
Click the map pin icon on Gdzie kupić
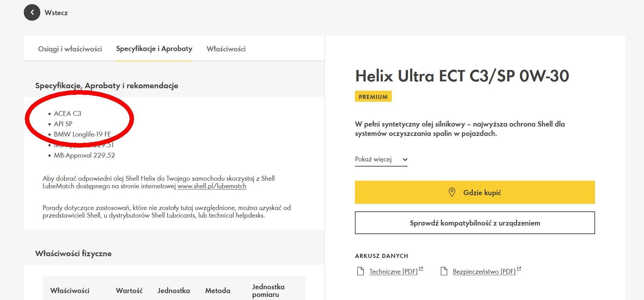452,192
